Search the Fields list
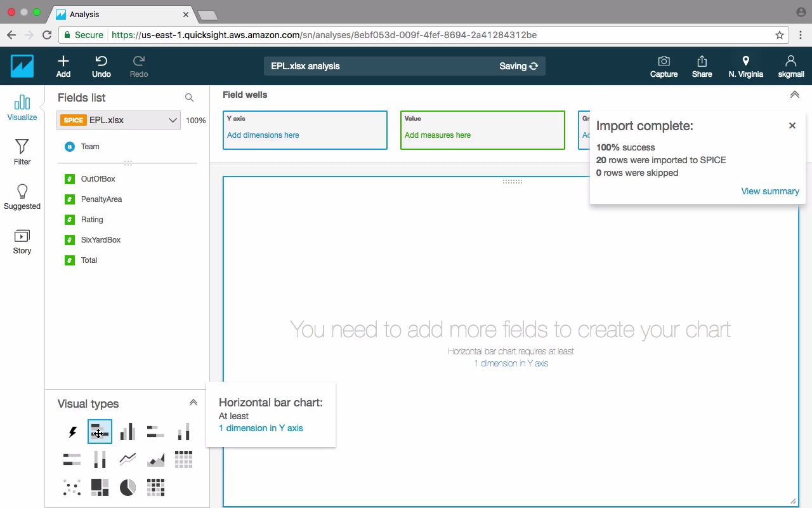The width and height of the screenshot is (812, 508). click(x=189, y=98)
